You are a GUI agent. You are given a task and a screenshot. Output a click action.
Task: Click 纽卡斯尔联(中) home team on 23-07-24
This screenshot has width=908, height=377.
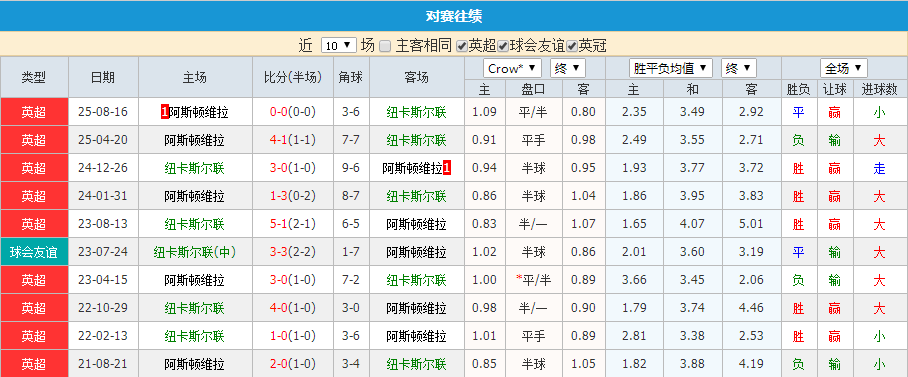point(195,252)
